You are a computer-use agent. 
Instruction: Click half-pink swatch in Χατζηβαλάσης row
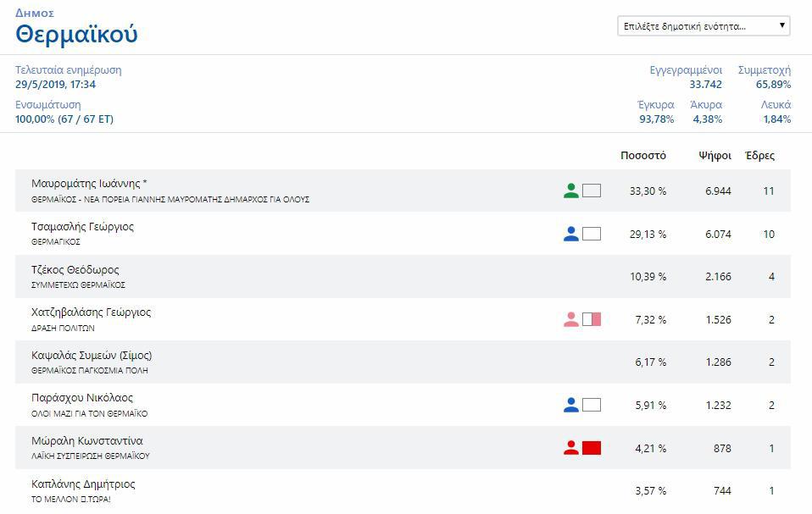point(592,319)
